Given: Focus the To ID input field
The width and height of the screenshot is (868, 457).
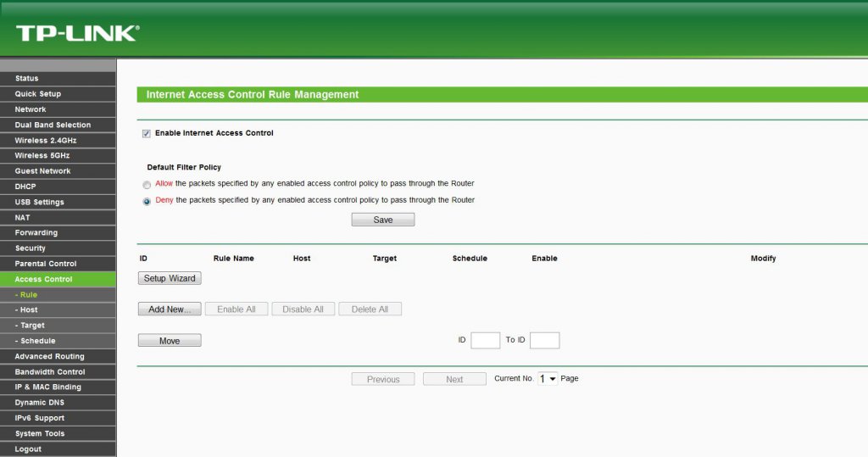Looking at the screenshot, I should point(545,340).
